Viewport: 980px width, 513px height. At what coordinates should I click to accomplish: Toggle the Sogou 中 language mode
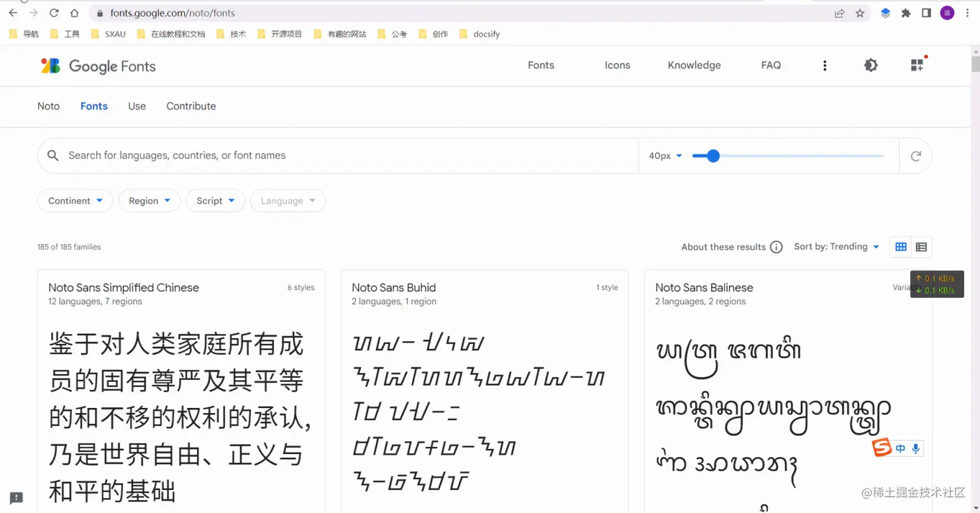[901, 448]
